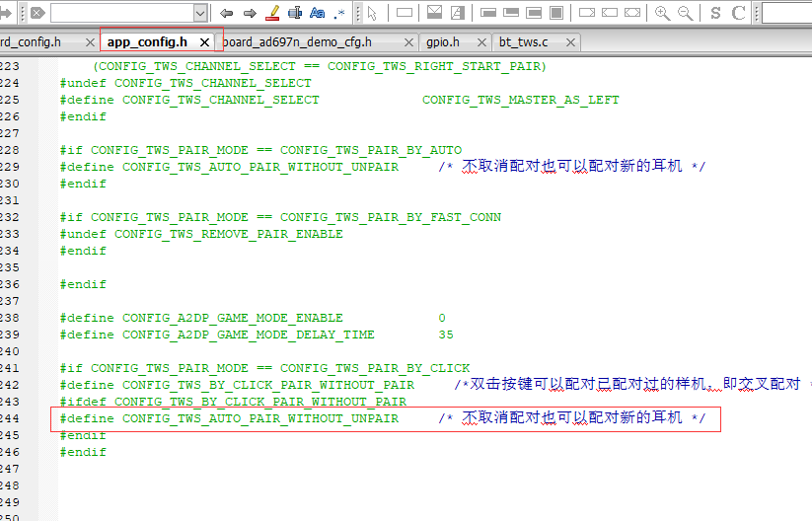Click the first window layout icon

(488, 13)
